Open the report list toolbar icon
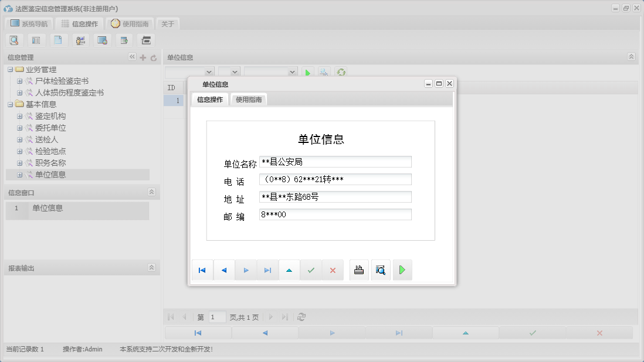This screenshot has height=362, width=644. [36, 40]
